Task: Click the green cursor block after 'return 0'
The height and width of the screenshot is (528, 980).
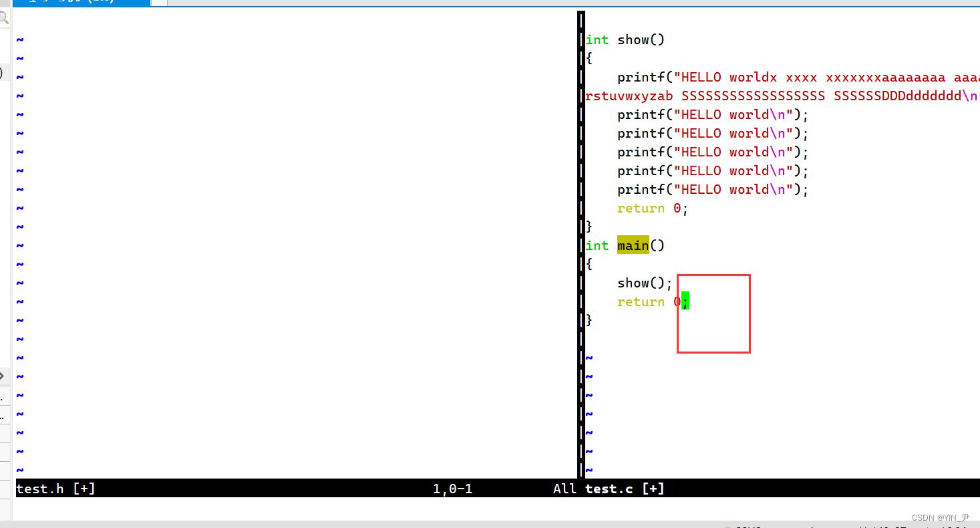Action: click(x=685, y=301)
